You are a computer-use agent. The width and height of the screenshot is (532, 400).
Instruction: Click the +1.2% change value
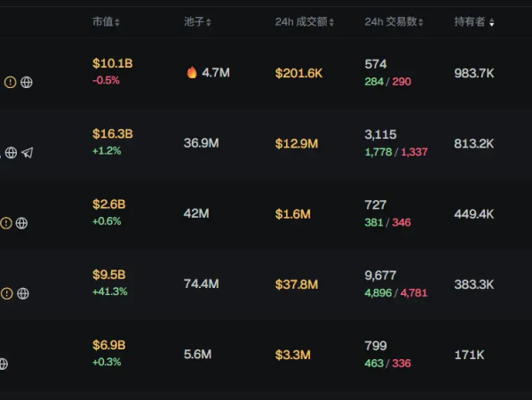tap(107, 151)
